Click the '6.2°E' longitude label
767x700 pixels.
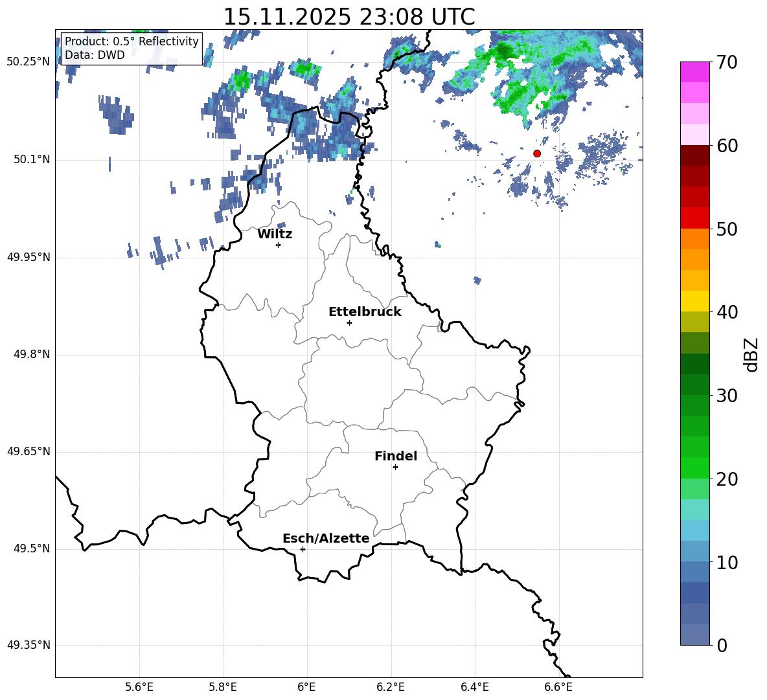coord(391,687)
